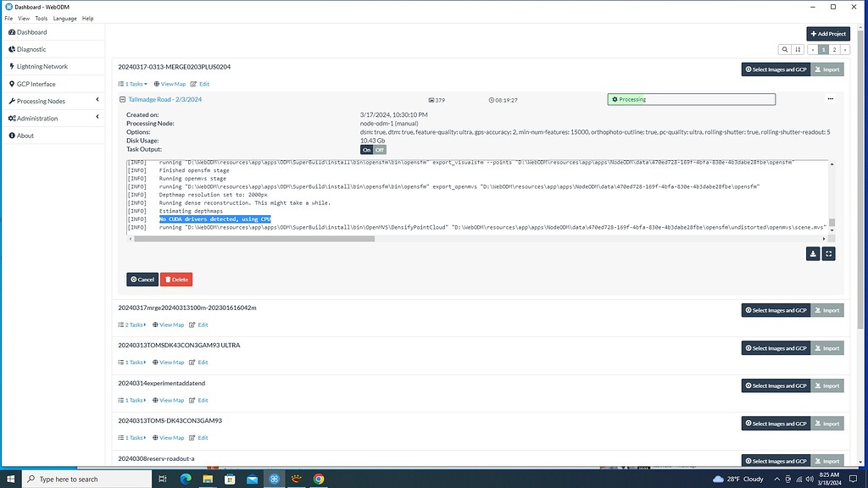Keep Task Output set to On
Screen dimensions: 868x488
(x=366, y=148)
